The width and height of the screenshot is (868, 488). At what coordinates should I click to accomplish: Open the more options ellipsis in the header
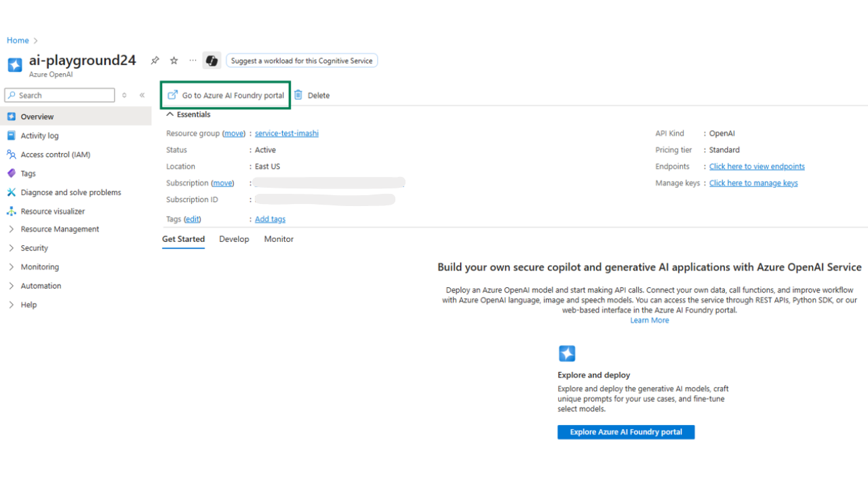(x=193, y=60)
